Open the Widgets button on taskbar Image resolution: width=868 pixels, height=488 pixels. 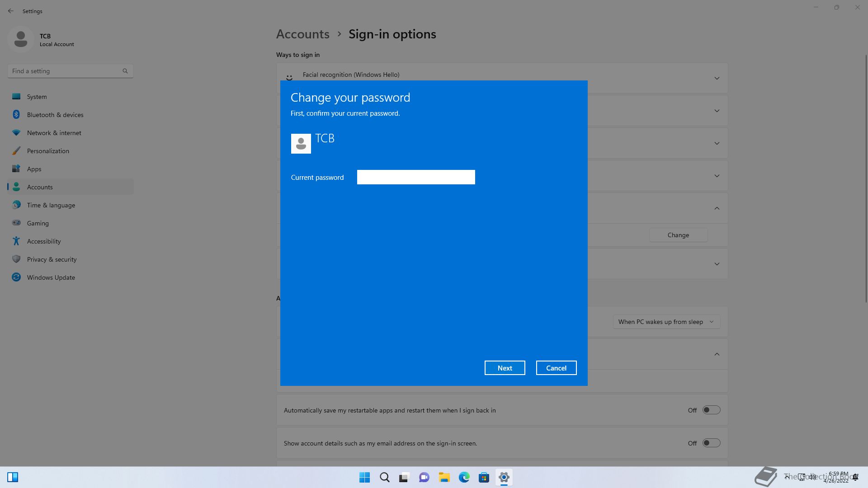[x=13, y=477]
